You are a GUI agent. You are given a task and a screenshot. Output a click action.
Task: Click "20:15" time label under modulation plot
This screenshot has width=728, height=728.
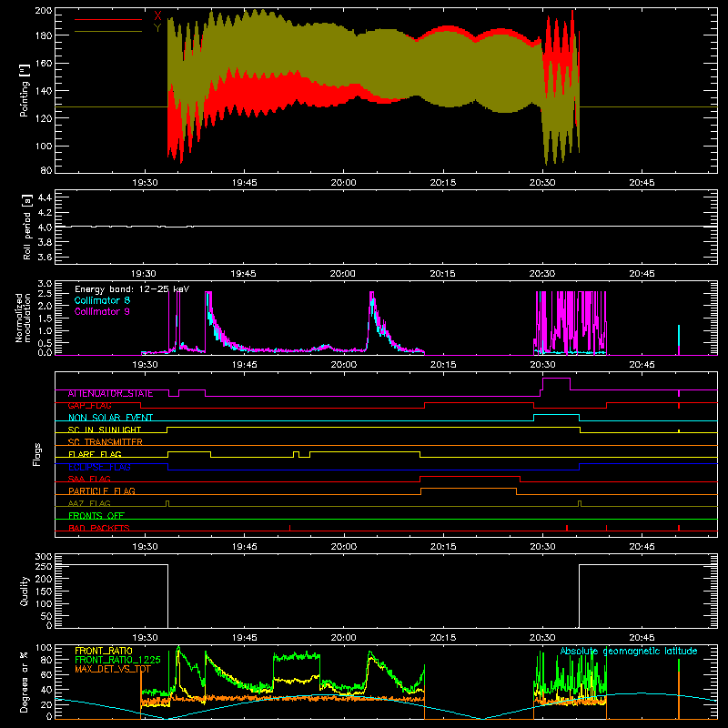(x=443, y=365)
